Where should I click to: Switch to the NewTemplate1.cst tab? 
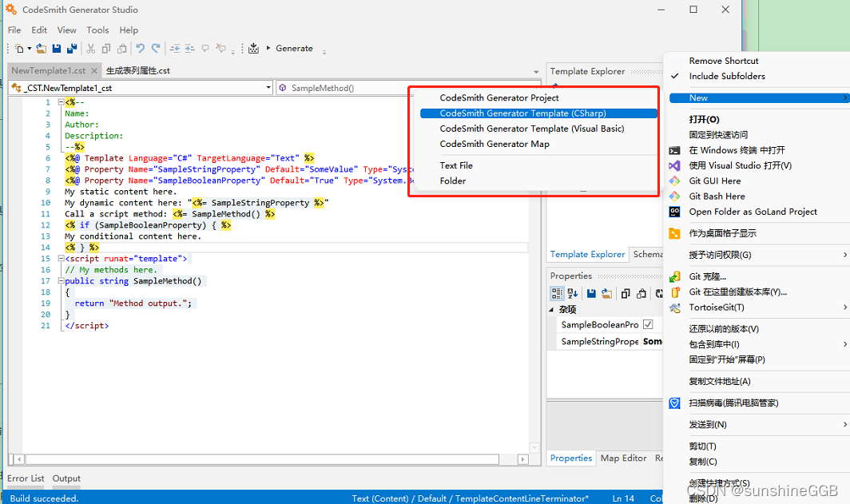tap(48, 70)
